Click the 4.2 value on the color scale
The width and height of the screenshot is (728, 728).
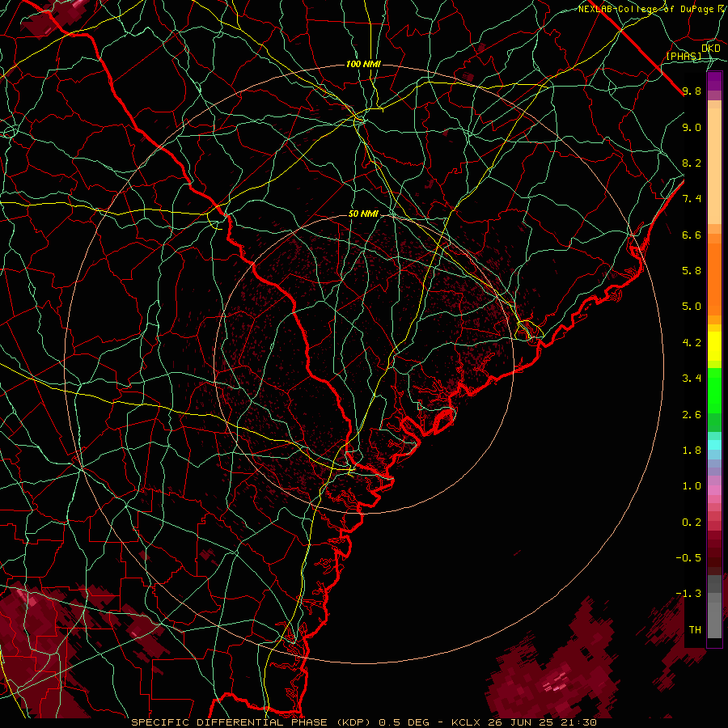[x=692, y=343]
